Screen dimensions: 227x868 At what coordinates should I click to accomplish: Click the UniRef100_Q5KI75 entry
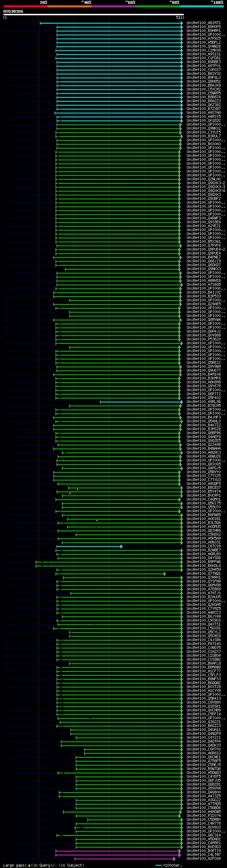pos(204,503)
